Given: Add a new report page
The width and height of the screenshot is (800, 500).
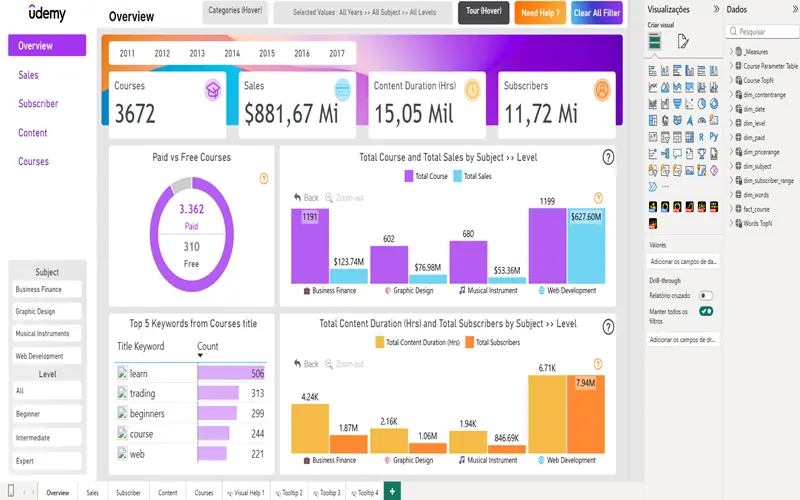Looking at the screenshot, I should click(x=392, y=491).
